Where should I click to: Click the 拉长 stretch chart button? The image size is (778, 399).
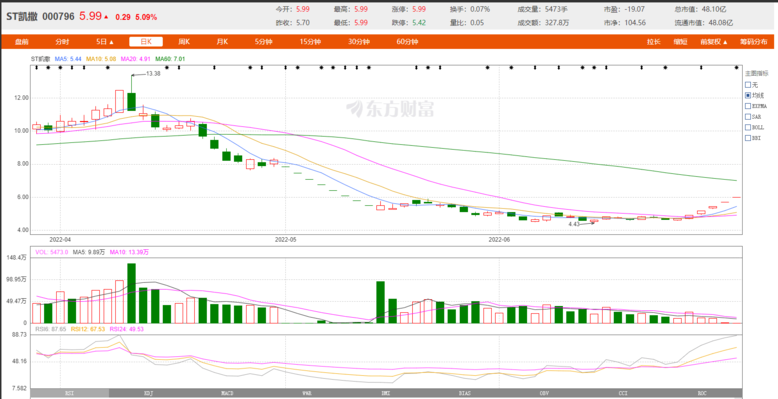(654, 42)
